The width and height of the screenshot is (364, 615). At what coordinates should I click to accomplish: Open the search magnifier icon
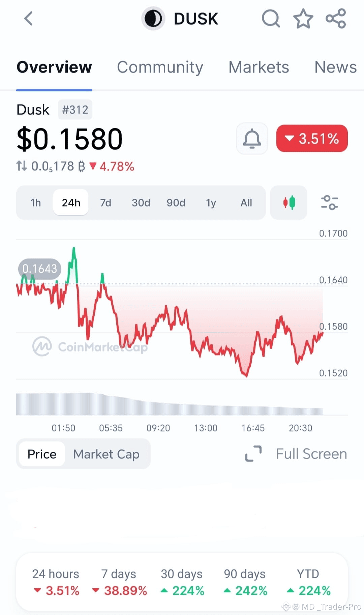(x=271, y=19)
